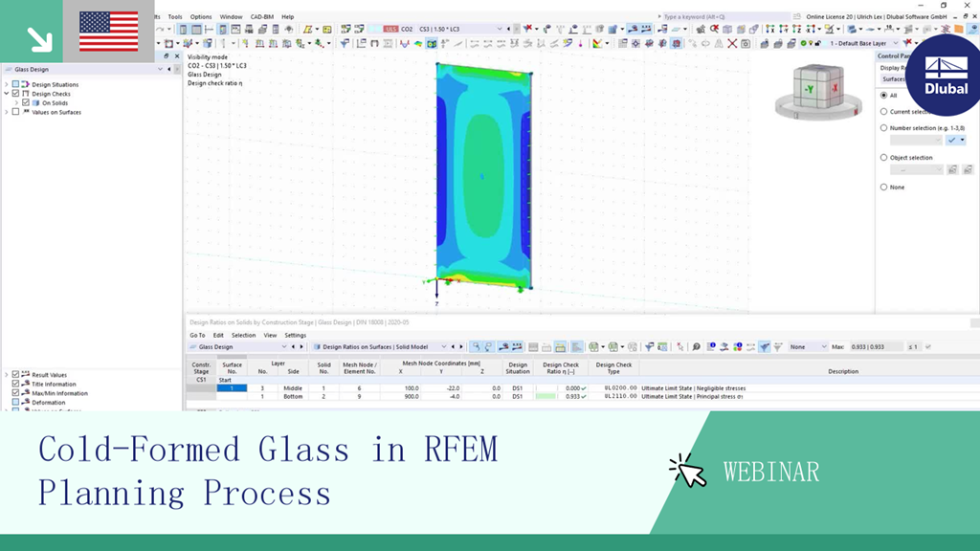Click design check type UL2110.00 cell
The width and height of the screenshot is (980, 551).
coord(613,396)
